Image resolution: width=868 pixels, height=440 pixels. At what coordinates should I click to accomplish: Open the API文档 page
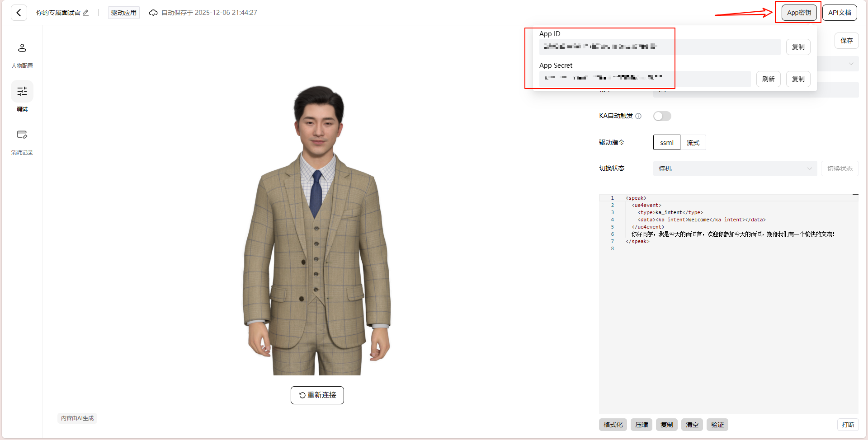tap(839, 12)
